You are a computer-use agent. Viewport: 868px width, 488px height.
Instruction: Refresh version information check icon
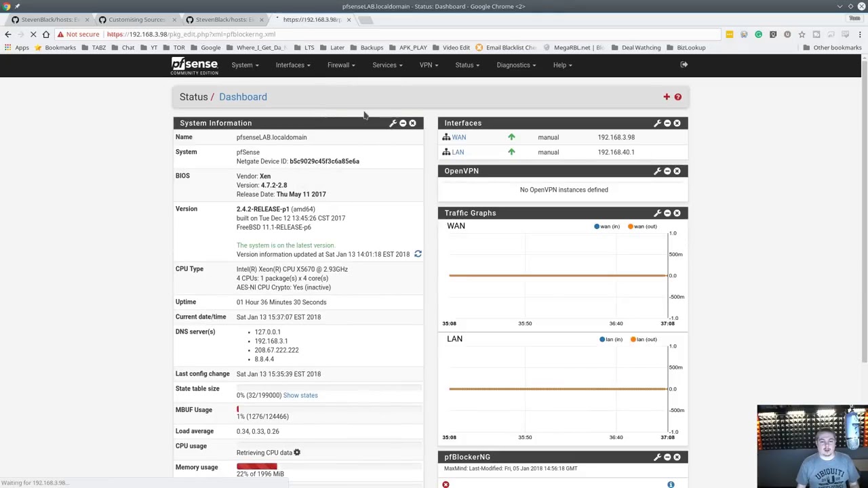[418, 254]
